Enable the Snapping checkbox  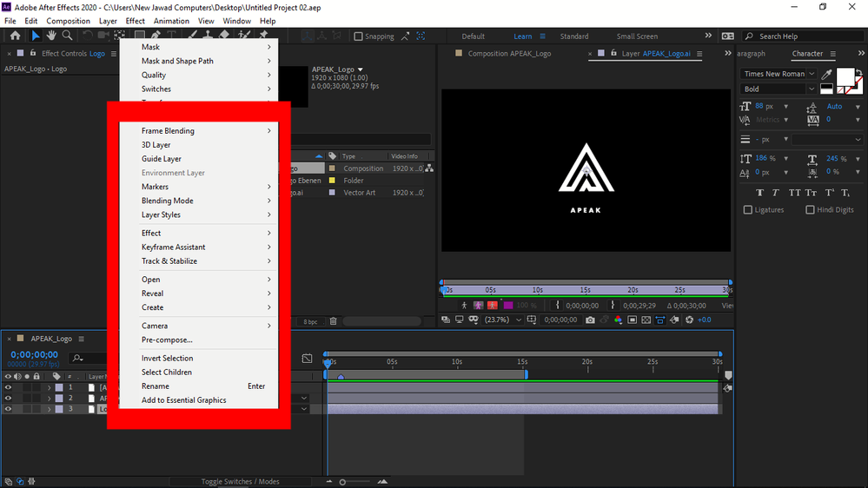tap(358, 36)
